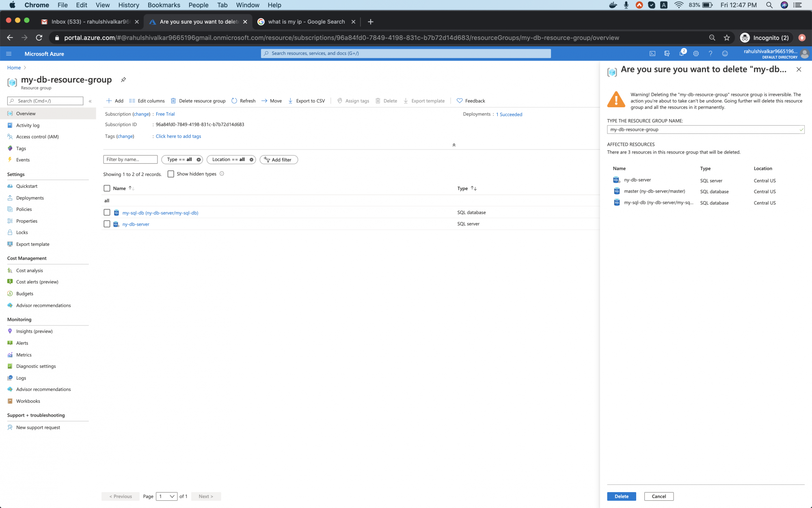Viewport: 812px width, 508px height.
Task: Check the my-sql-db row checkbox
Action: [107, 212]
